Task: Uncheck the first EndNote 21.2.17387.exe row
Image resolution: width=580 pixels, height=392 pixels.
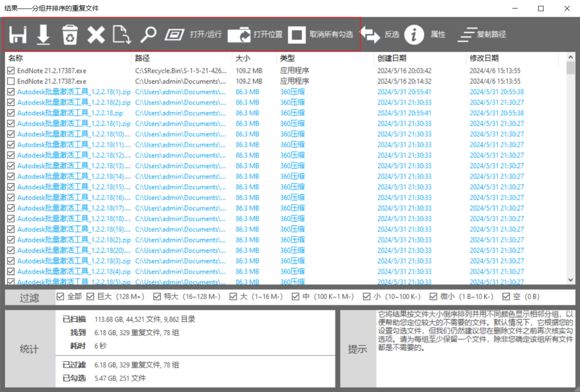Action: (x=11, y=71)
